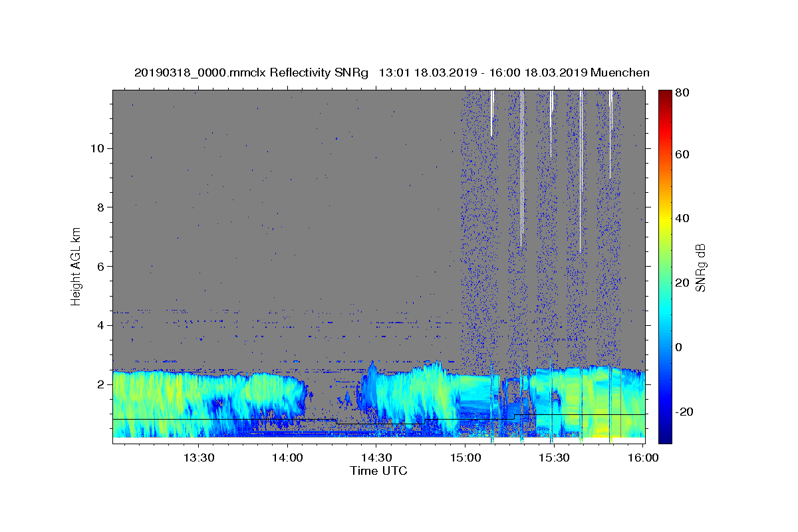Screen dimensions: 798x532
Task: Click the 14:00 time tick label
Action: [287, 458]
